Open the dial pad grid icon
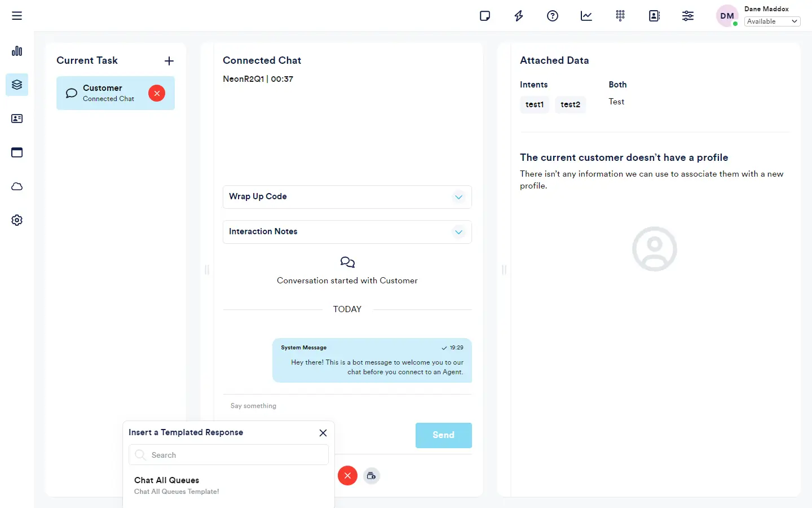812x508 pixels. [620, 16]
